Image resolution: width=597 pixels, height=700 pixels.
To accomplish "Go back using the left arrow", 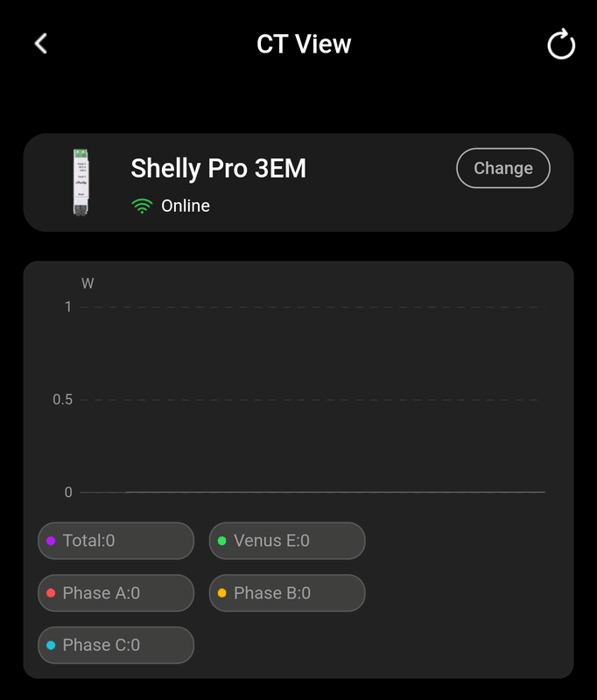I will pyautogui.click(x=40, y=44).
